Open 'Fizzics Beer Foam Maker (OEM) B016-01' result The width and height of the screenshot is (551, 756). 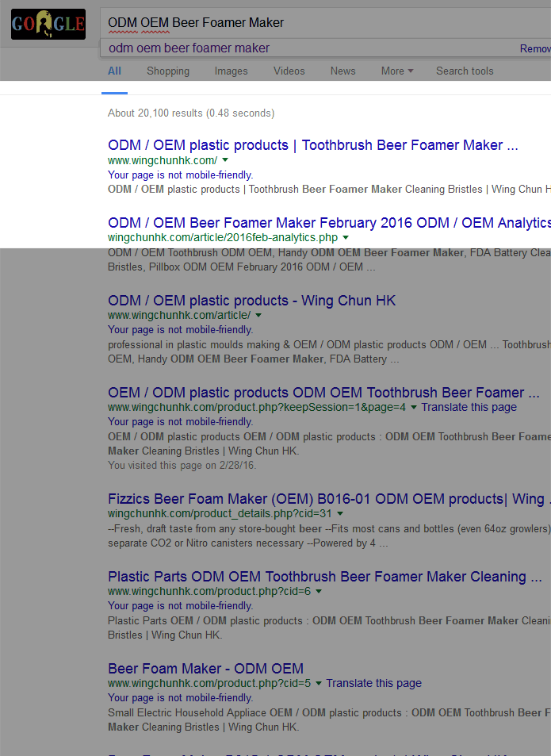(330, 499)
